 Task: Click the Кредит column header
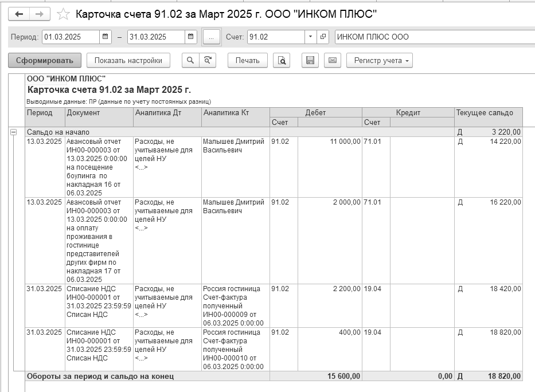408,112
